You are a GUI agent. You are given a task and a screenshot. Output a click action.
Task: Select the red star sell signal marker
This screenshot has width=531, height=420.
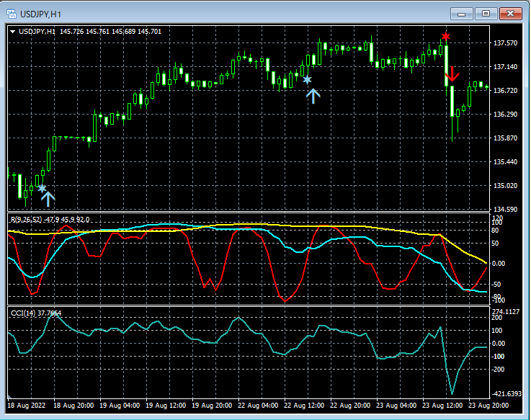coord(446,36)
